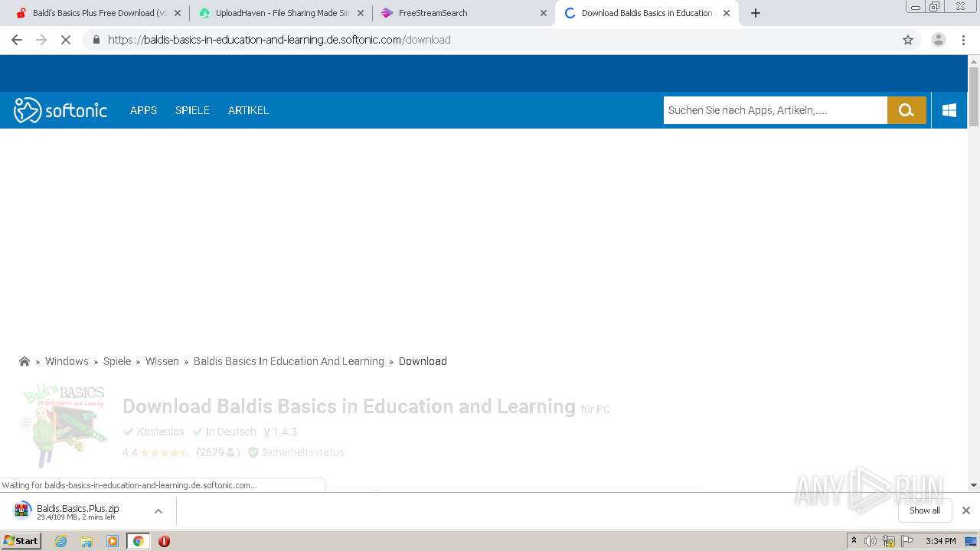Open the APPS menu
980x551 pixels.
pos(143,110)
